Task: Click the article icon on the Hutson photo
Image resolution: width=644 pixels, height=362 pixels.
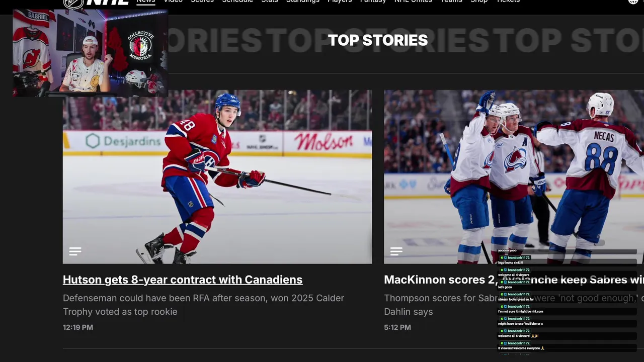Action: point(75,251)
